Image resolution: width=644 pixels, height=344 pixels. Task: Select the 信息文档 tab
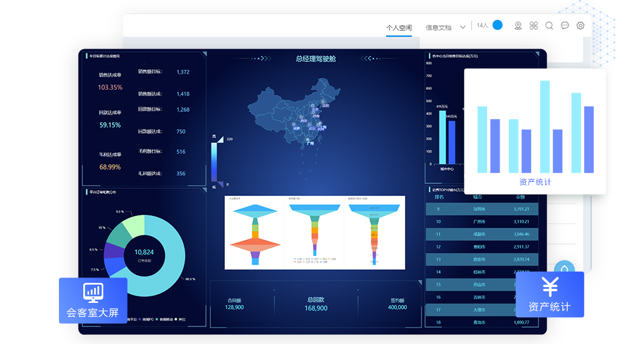click(439, 27)
